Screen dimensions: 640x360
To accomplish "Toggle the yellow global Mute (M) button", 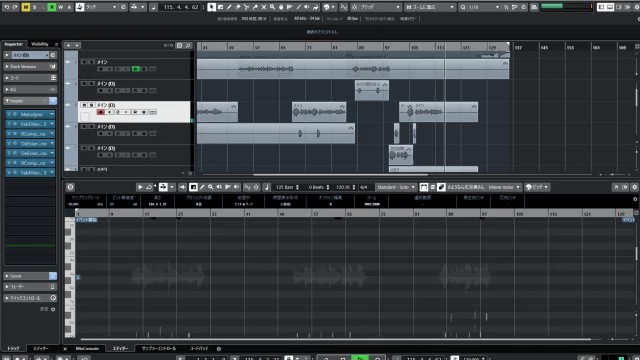I will click(x=26, y=7).
